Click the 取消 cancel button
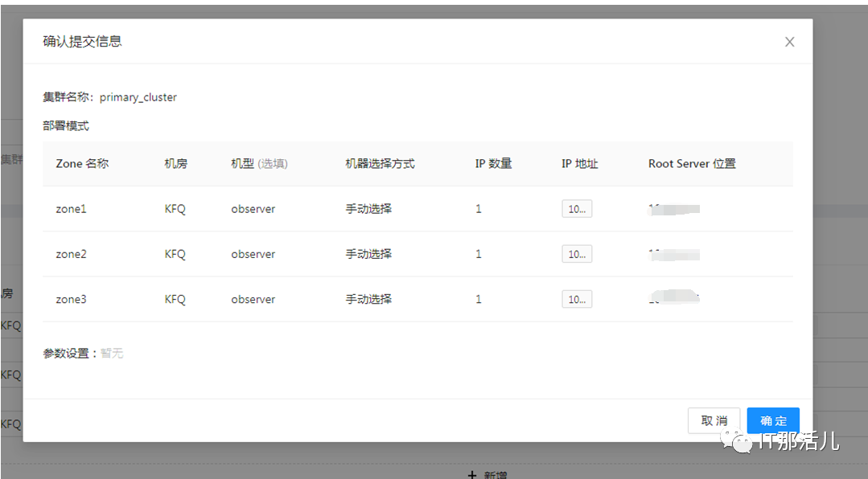 click(714, 420)
